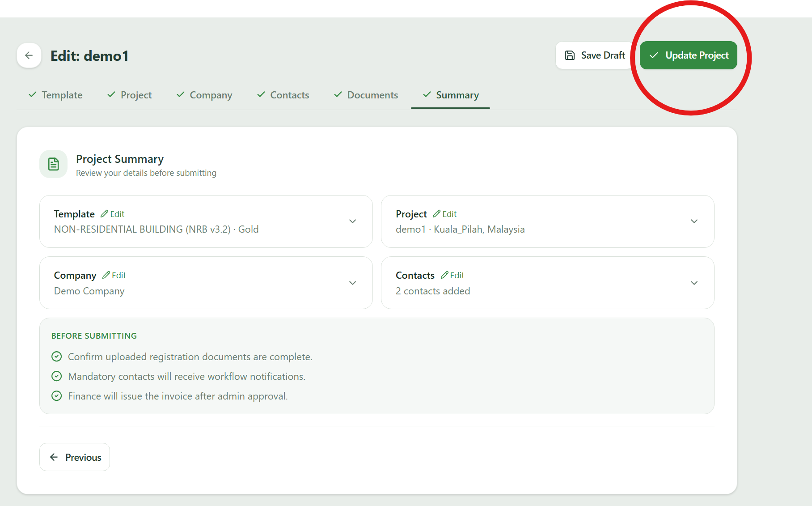Viewport: 812px width, 506px height.
Task: Click the back arrow beside Edit: demo1
Action: pos(29,55)
